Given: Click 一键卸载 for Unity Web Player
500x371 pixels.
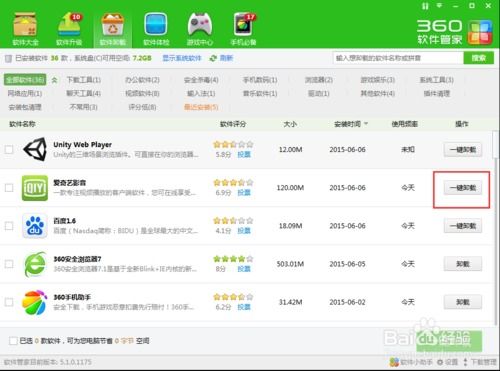Looking at the screenshot, I should tap(463, 150).
